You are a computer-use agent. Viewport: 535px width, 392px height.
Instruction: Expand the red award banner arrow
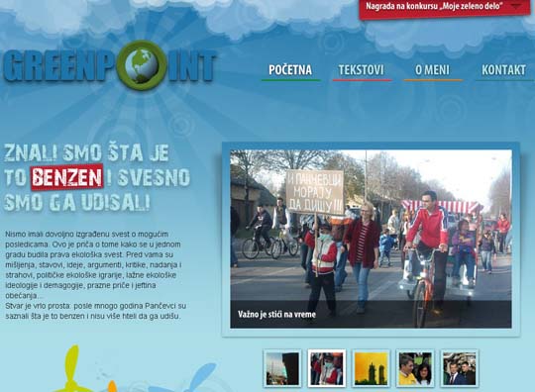coord(516,6)
